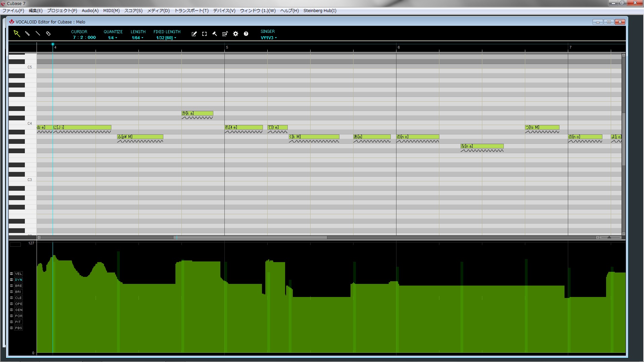Viewport: 644px width, 362px height.
Task: Open the デバイス(V) menu
Action: [x=224, y=11]
